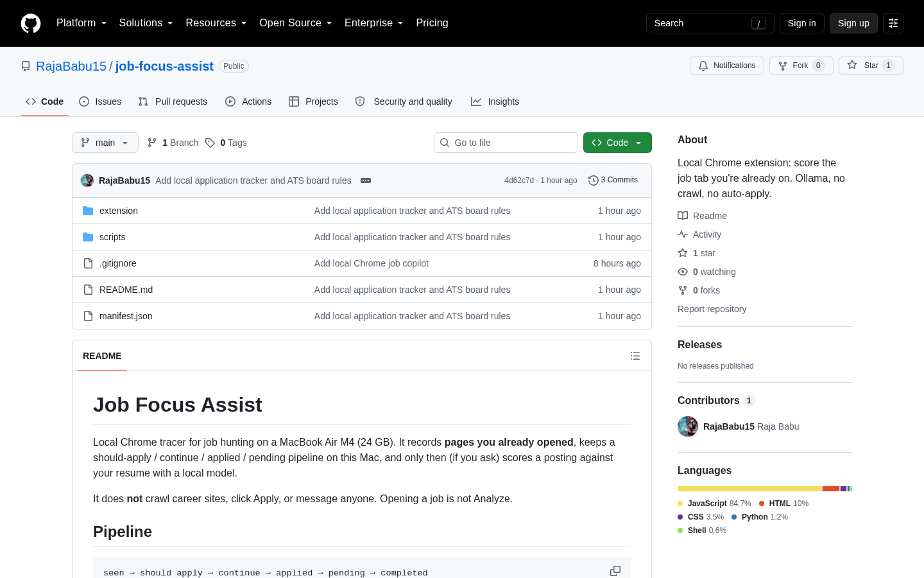The height and width of the screenshot is (578, 924).
Task: Click the repository icon beside RajaBabu15
Action: tap(26, 66)
